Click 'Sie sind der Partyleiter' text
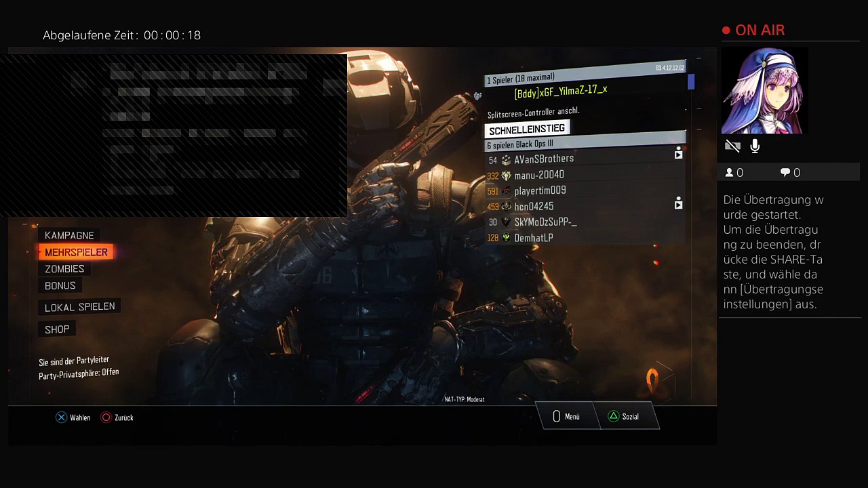 (74, 361)
